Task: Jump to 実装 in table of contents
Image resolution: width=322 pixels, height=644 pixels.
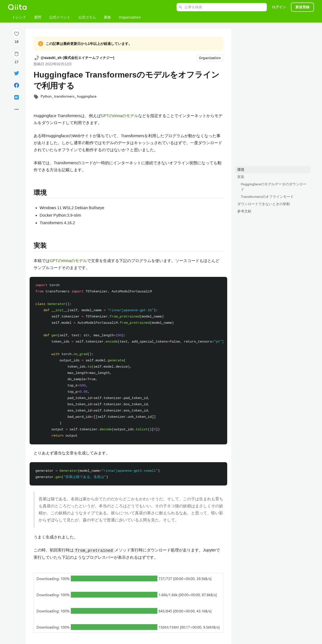Action: (241, 177)
